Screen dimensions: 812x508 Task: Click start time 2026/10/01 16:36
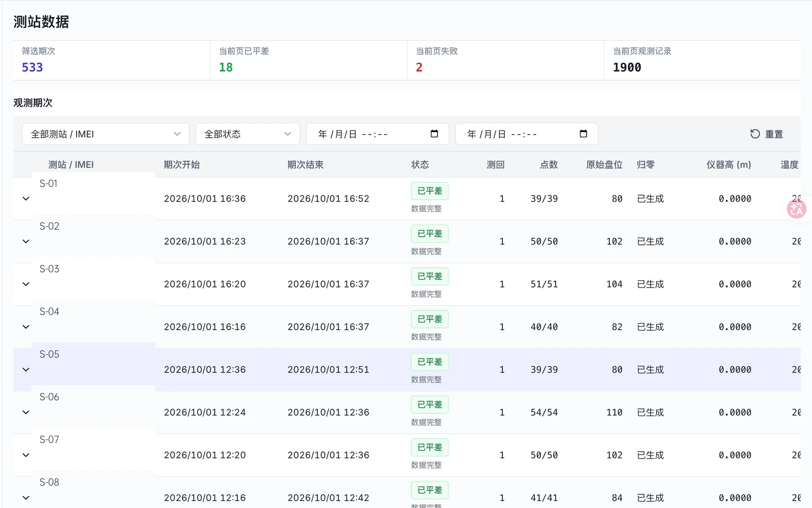pos(205,199)
